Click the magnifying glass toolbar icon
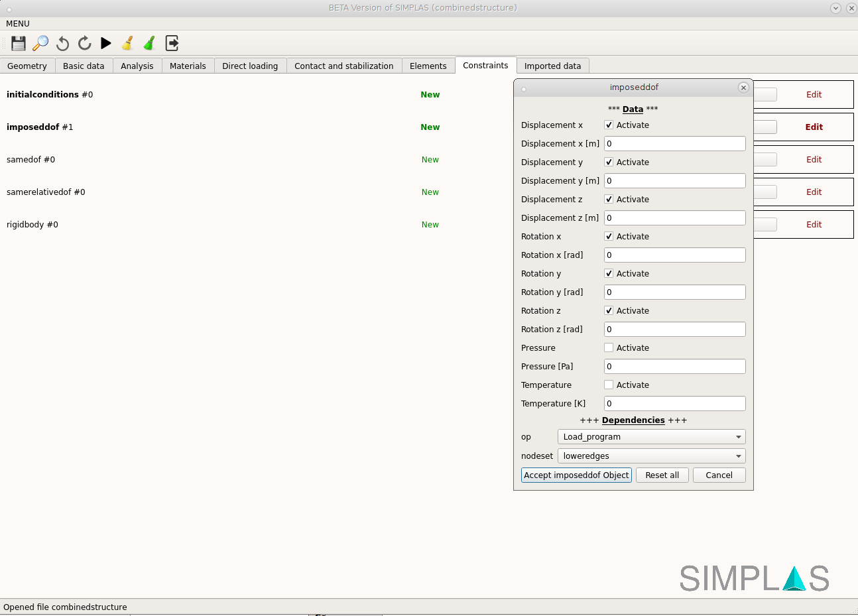This screenshot has height=616, width=858. (x=40, y=43)
